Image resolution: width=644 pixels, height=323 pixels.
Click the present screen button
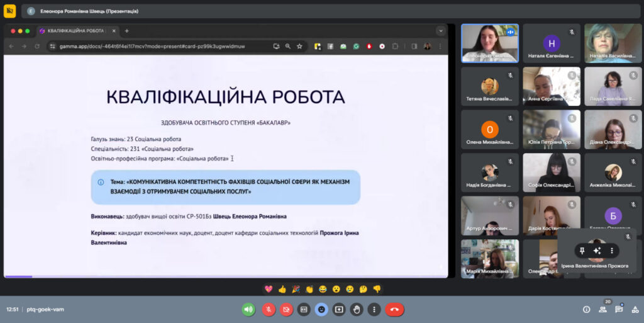(339, 309)
